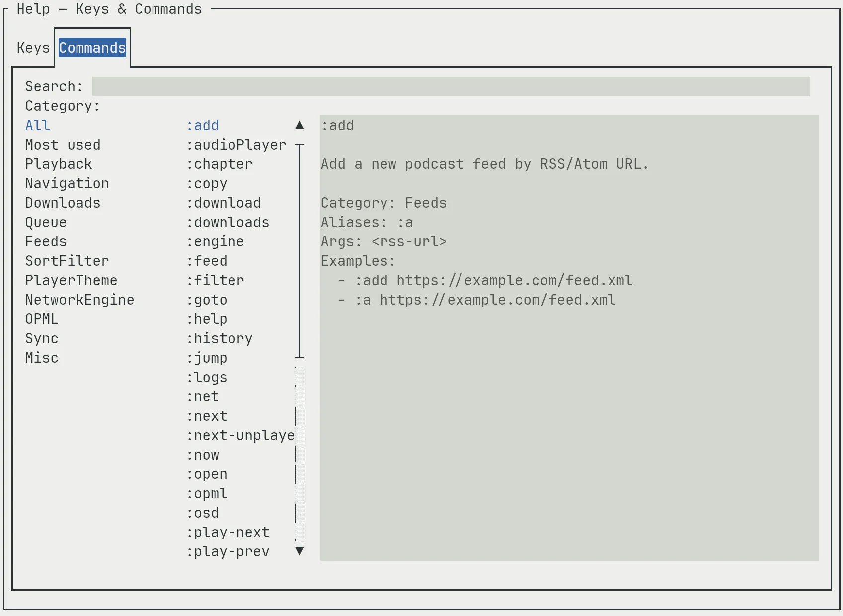This screenshot has height=616, width=843.
Task: Pick the :net command
Action: (203, 396)
